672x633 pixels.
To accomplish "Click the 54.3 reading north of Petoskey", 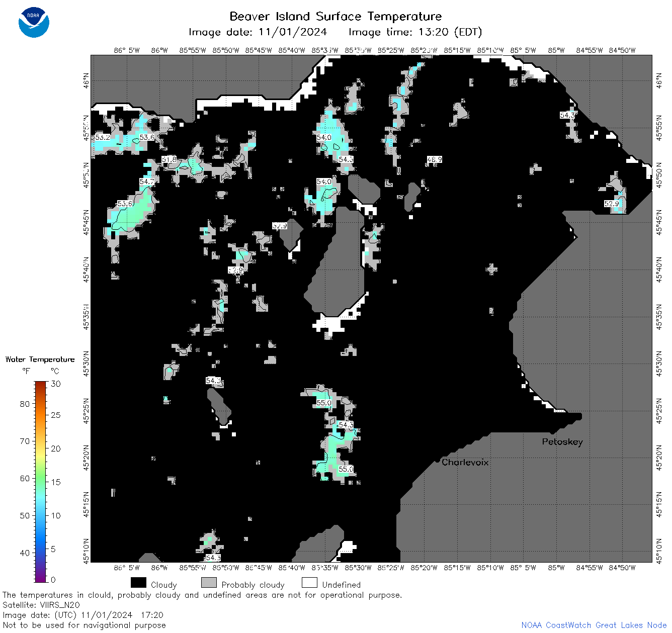I will coord(567,115).
